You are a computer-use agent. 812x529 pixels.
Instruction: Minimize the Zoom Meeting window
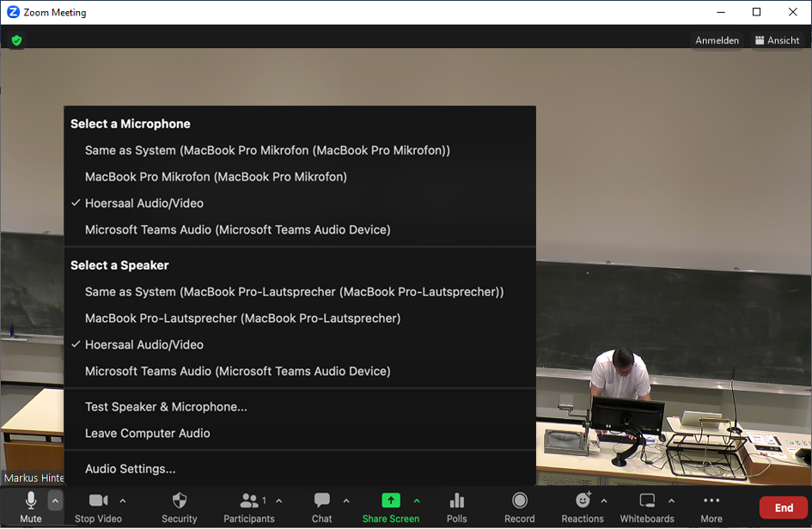point(721,12)
